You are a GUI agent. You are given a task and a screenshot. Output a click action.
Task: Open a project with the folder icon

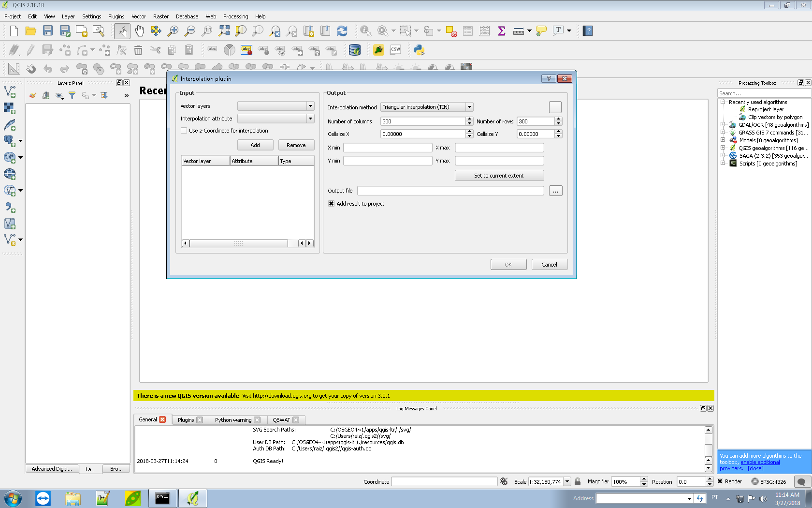pyautogui.click(x=30, y=31)
